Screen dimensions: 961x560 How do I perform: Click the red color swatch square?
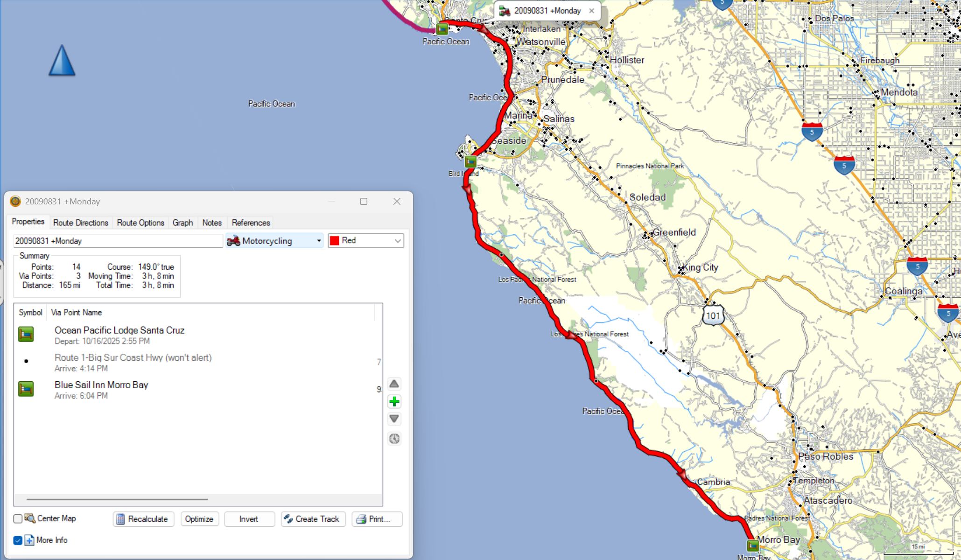335,241
